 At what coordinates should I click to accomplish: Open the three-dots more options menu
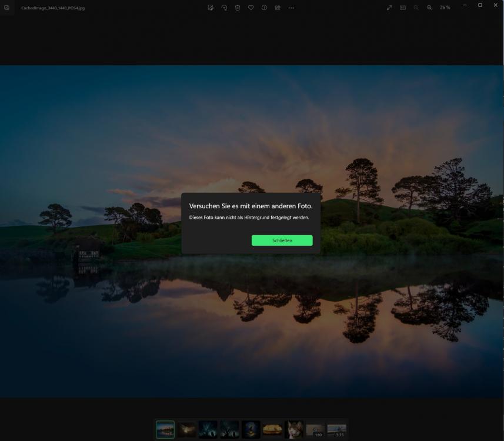pyautogui.click(x=291, y=8)
